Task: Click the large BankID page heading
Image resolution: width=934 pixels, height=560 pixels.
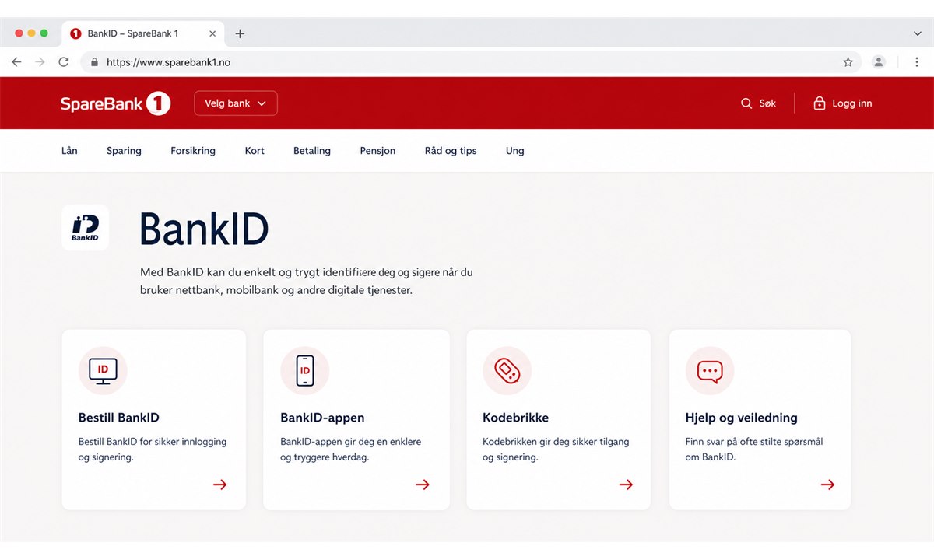Action: tap(204, 229)
